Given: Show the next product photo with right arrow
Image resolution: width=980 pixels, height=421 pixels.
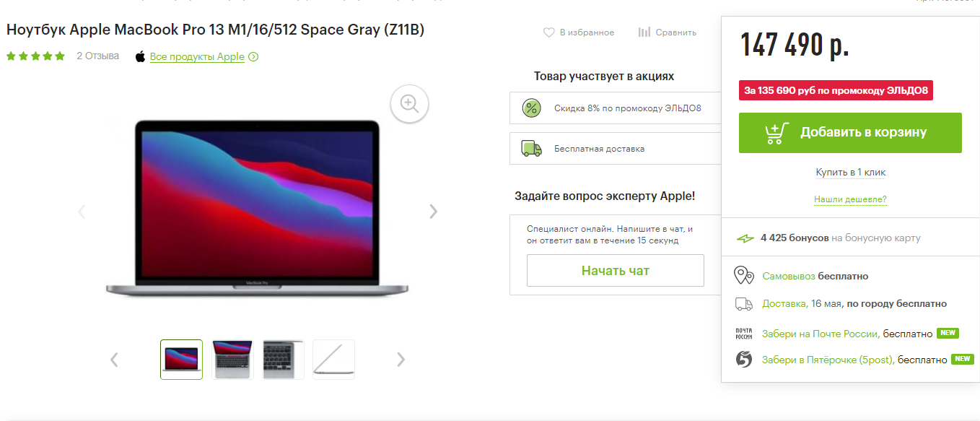Looking at the screenshot, I should (433, 212).
